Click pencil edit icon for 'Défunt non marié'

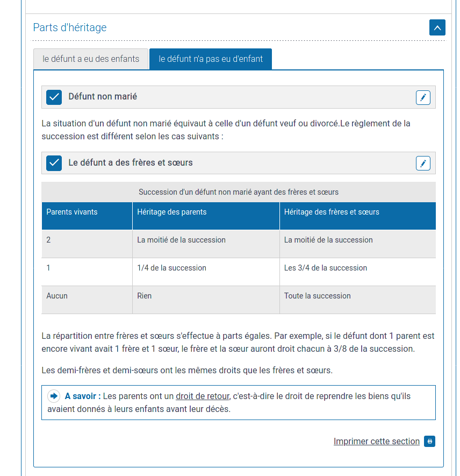pyautogui.click(x=423, y=97)
